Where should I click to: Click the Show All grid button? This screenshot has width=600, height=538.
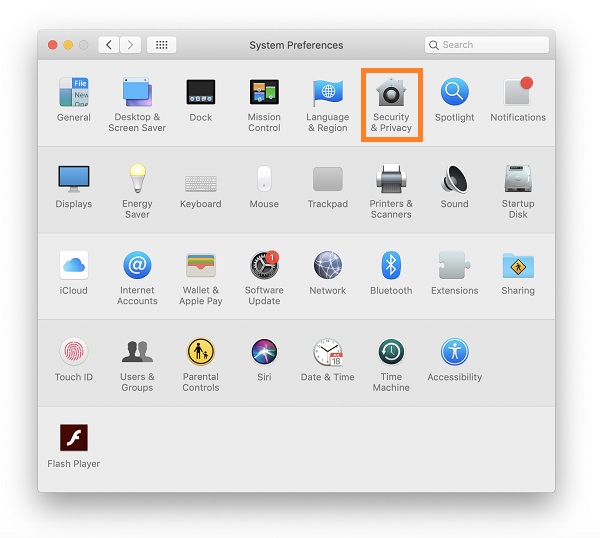[161, 45]
